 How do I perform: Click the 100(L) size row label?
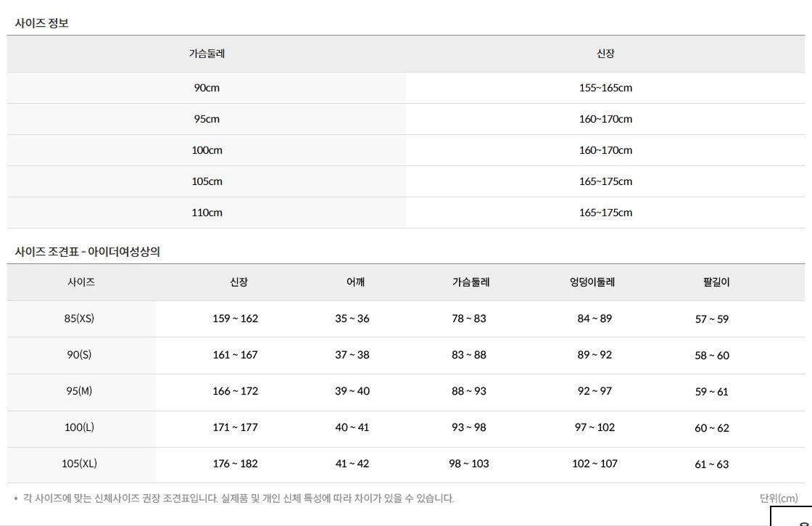(79, 427)
